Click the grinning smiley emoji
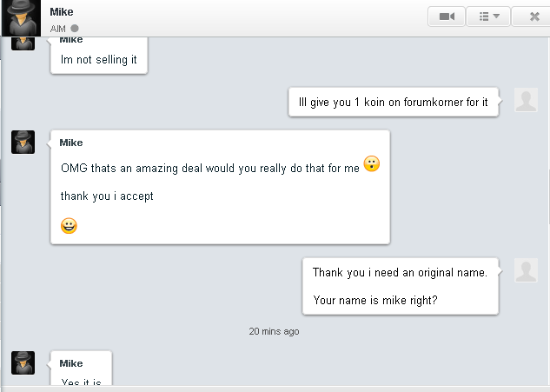 pos(70,226)
